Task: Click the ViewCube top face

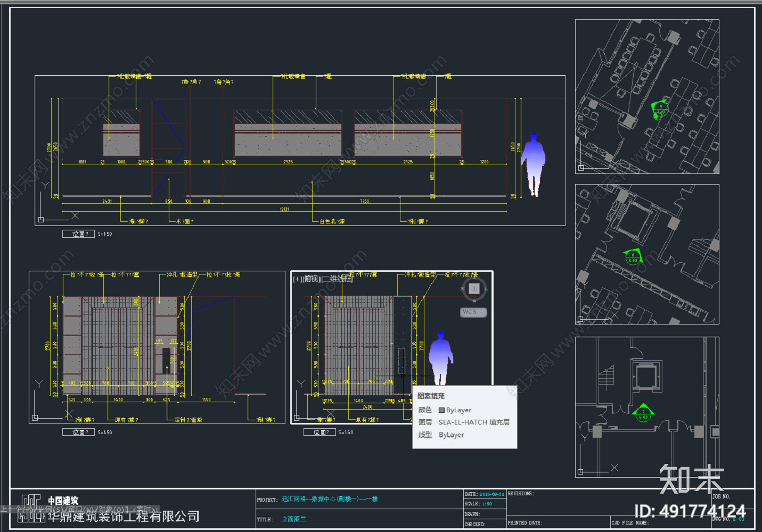Action: point(474,289)
